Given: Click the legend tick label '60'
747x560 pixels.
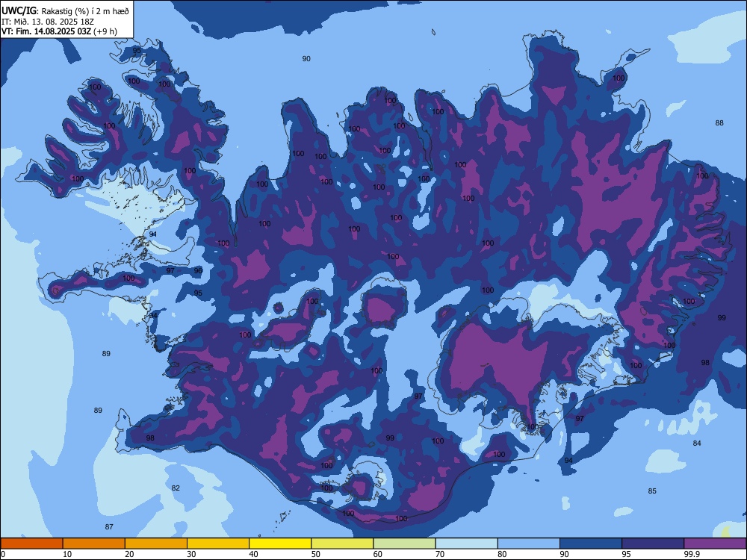Looking at the screenshot, I should click(378, 554).
